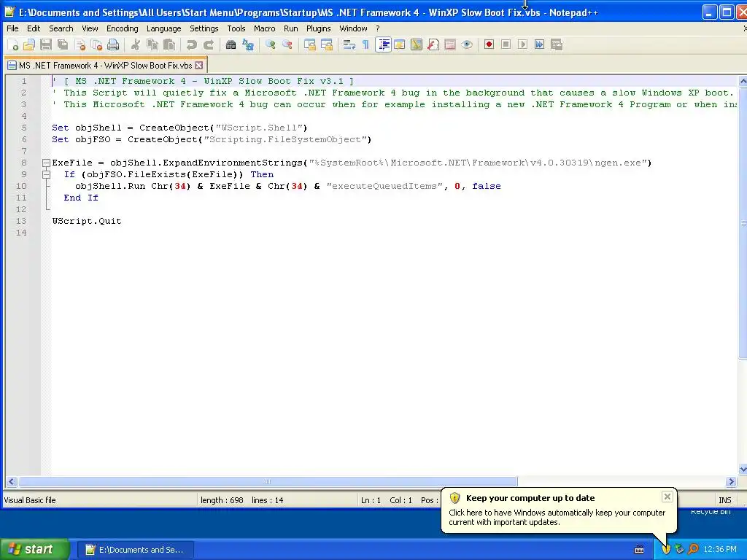Screen dimensions: 747x560
Task: Click the Zoom In toolbar icon
Action: tap(270, 44)
